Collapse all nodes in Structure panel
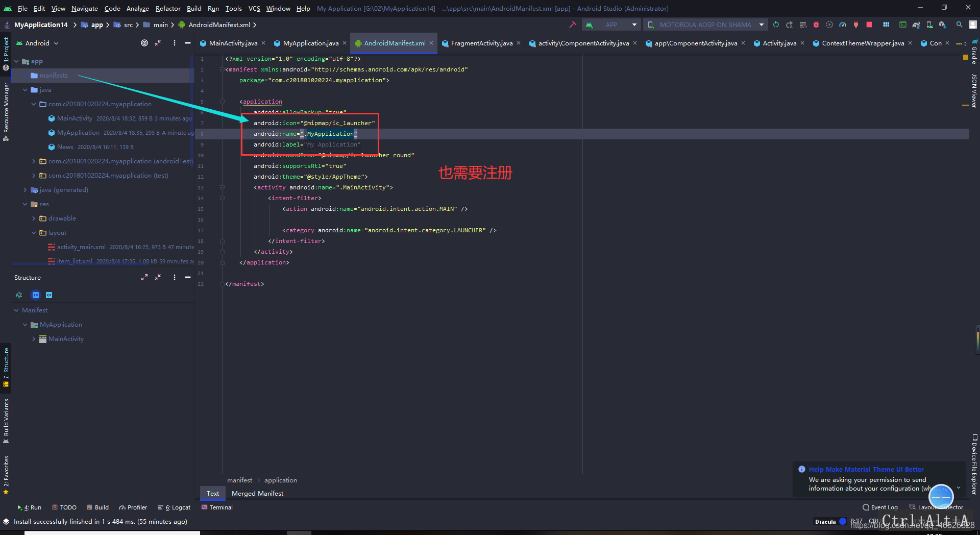 [x=158, y=277]
